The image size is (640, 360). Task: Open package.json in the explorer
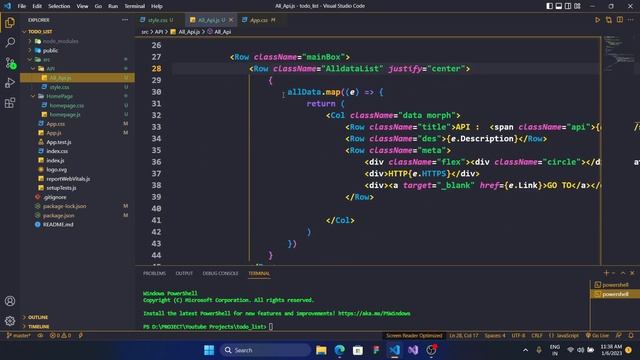(59, 216)
